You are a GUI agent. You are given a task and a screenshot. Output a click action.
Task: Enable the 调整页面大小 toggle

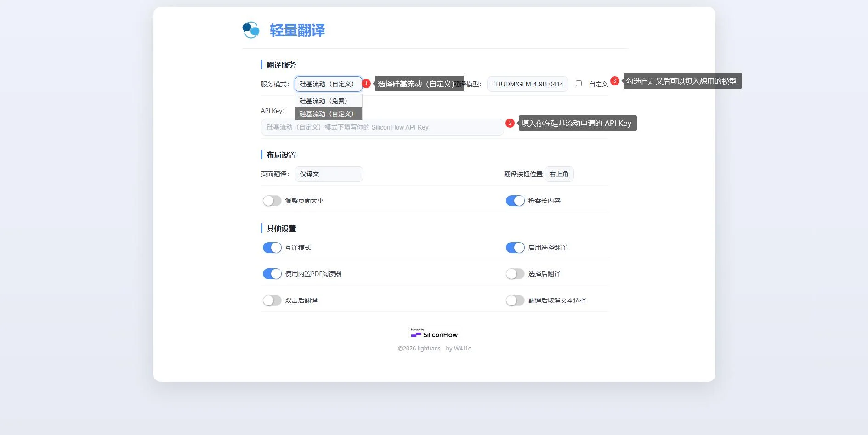[x=272, y=201]
